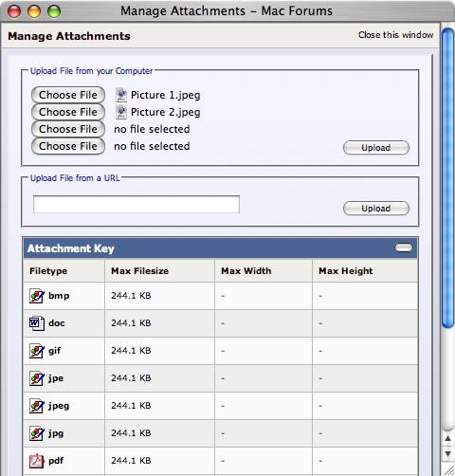Click the 244.1 KB value for bmp
Screen dimensions: 455x476
(x=131, y=296)
